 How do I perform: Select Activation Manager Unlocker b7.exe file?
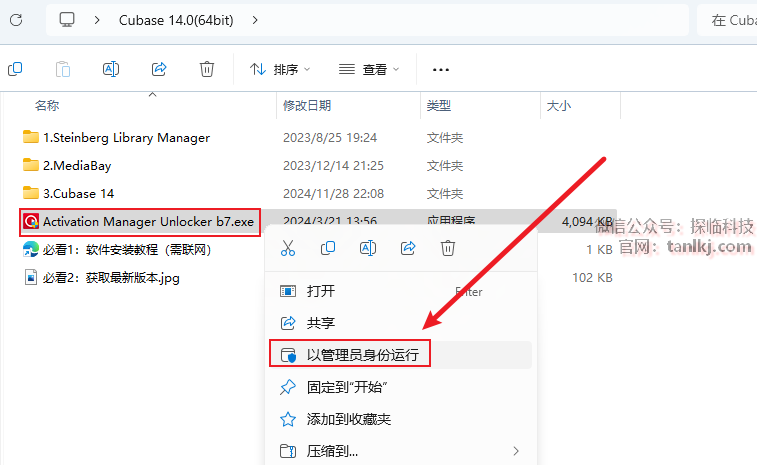pos(148,222)
